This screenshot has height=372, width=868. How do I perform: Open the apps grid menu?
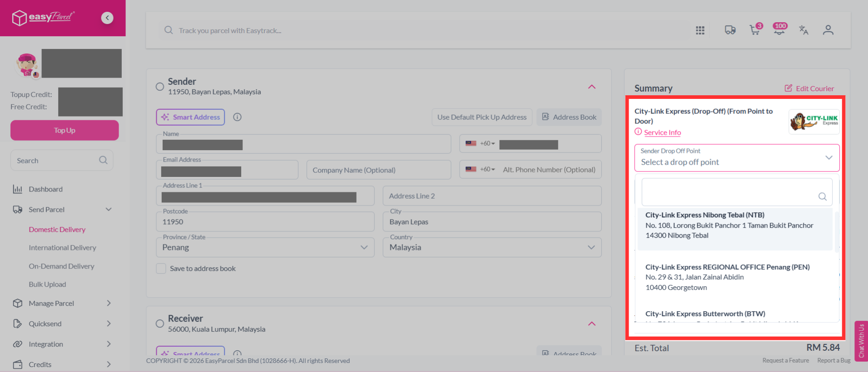pos(700,30)
